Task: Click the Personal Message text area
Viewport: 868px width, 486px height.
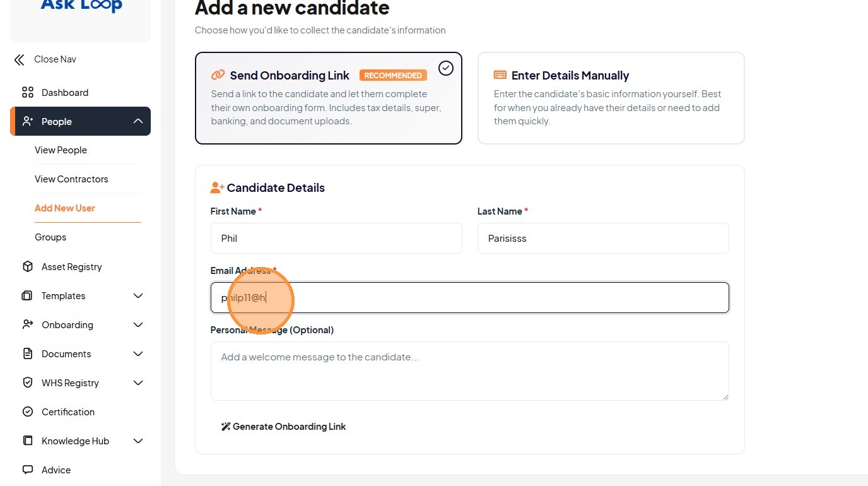Action: pos(469,371)
